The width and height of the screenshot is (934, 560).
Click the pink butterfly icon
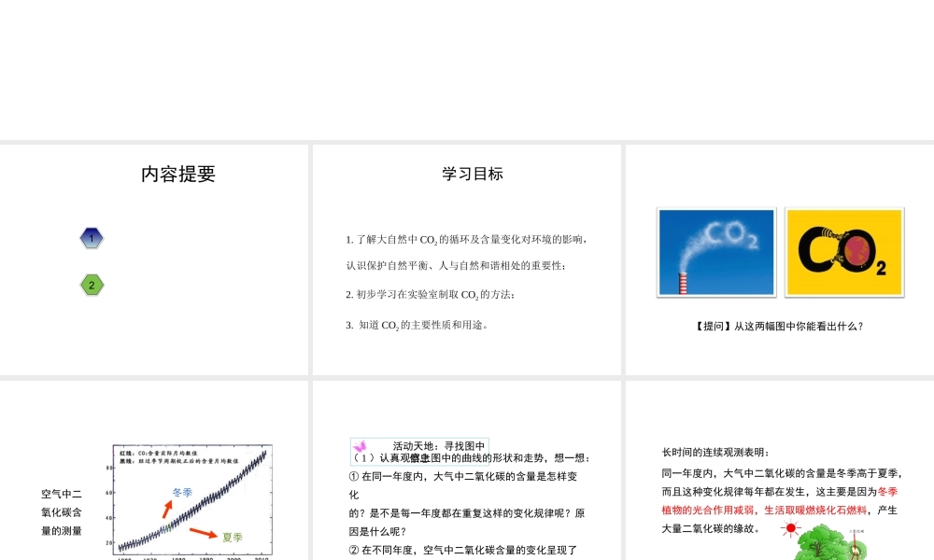(360, 446)
